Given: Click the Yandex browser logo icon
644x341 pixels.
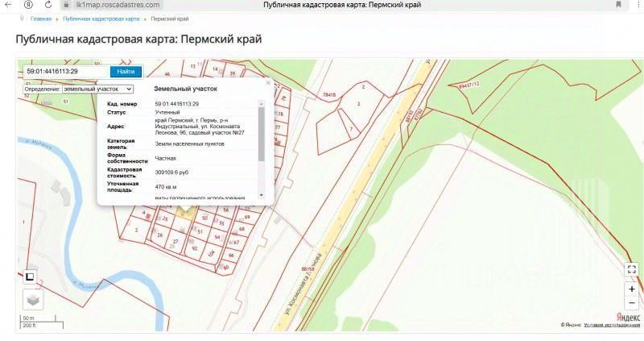Looking at the screenshot, I should click(28, 5).
